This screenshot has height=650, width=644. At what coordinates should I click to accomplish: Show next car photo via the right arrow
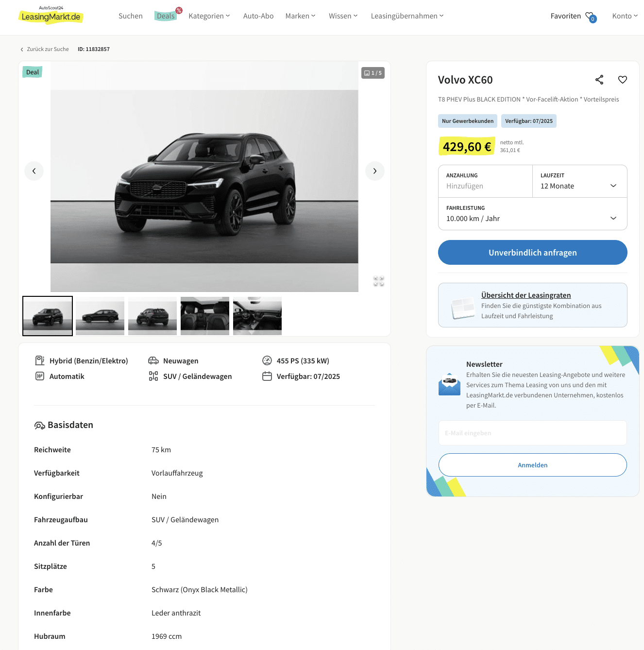click(x=375, y=171)
